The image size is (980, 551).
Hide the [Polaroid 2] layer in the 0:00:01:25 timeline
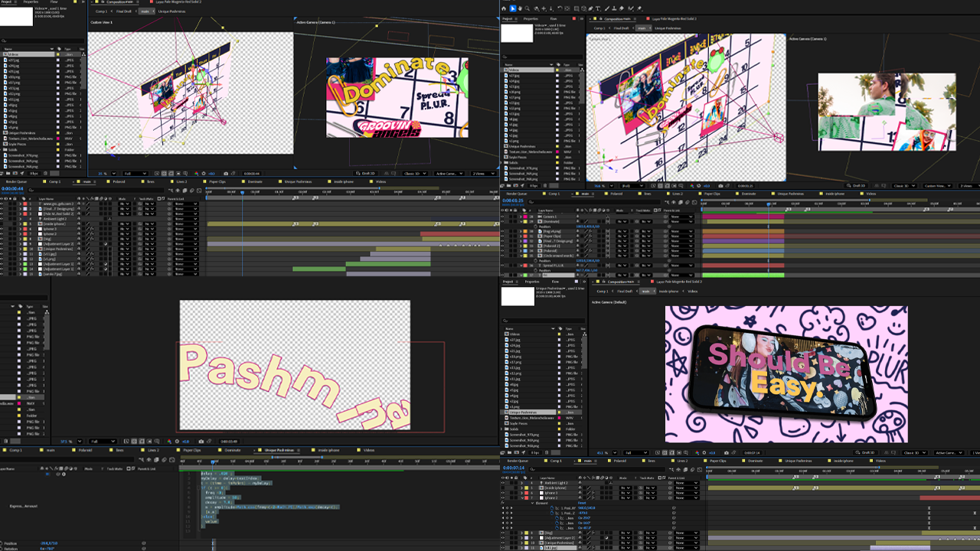(503, 246)
